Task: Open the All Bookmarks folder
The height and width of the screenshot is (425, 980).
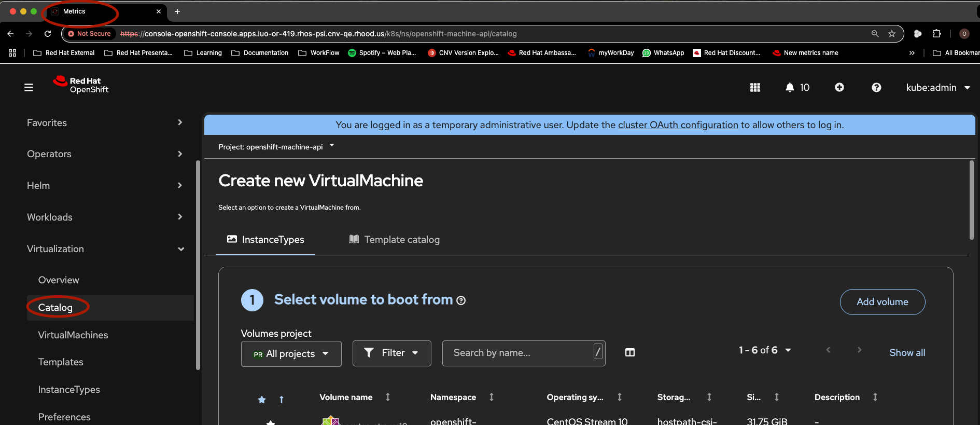Action: tap(956, 53)
